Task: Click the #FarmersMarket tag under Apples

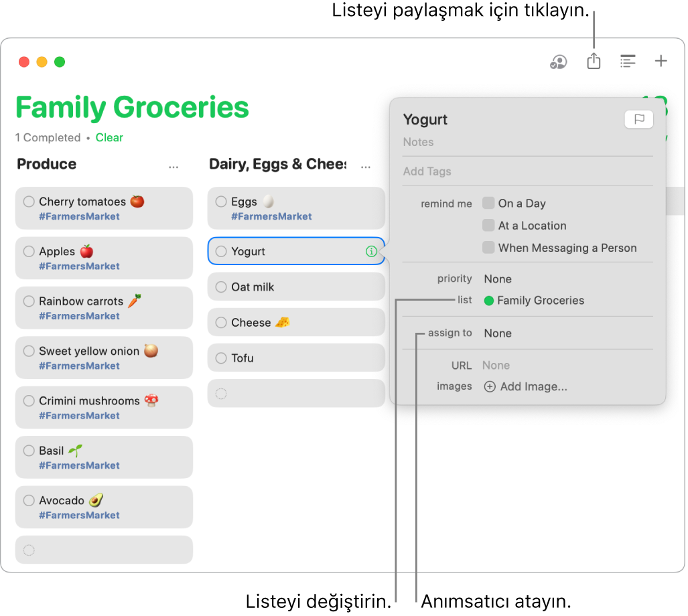Action: coord(79,266)
